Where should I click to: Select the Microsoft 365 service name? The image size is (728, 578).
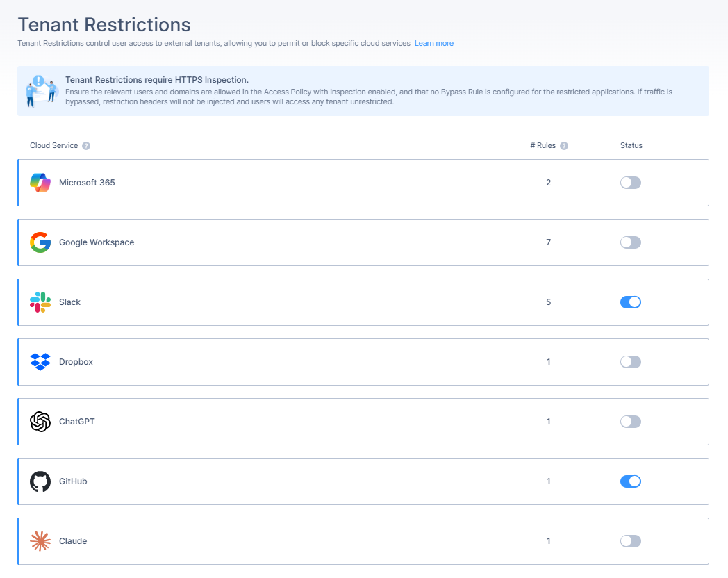coord(87,183)
